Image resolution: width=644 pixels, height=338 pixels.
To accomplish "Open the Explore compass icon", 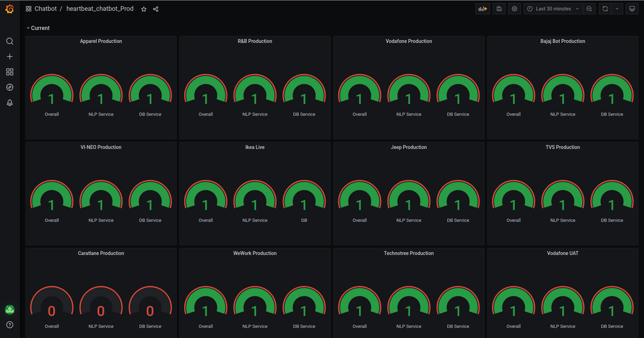I will (10, 87).
